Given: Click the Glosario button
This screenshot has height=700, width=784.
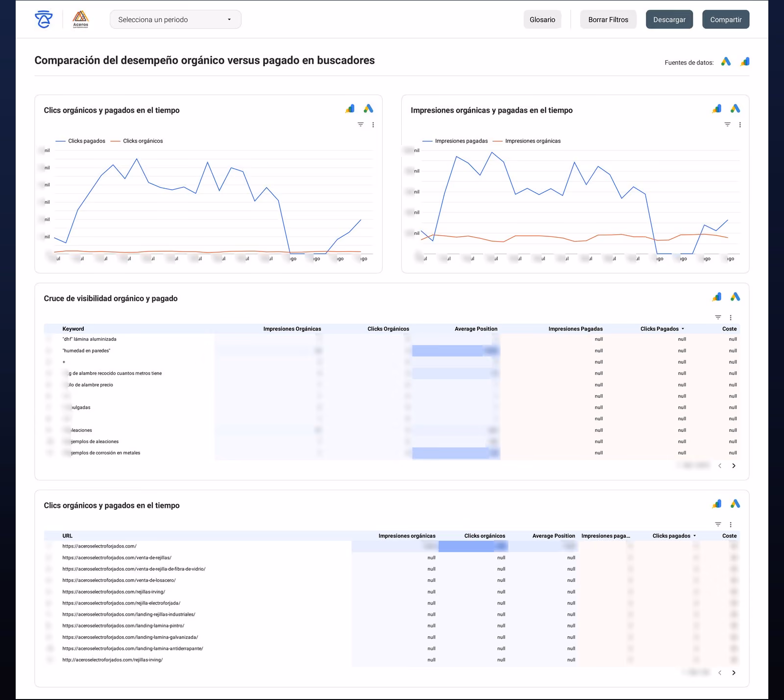Looking at the screenshot, I should 542,20.
